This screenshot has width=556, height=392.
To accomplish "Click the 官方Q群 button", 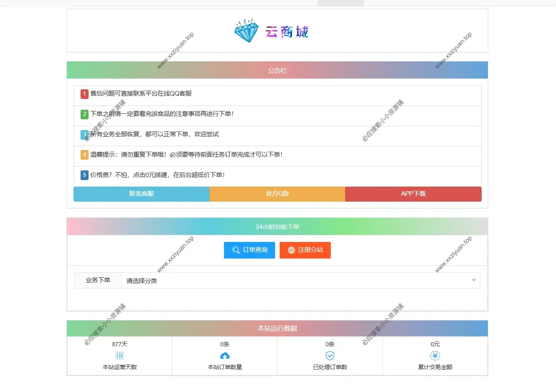I will [x=277, y=194].
